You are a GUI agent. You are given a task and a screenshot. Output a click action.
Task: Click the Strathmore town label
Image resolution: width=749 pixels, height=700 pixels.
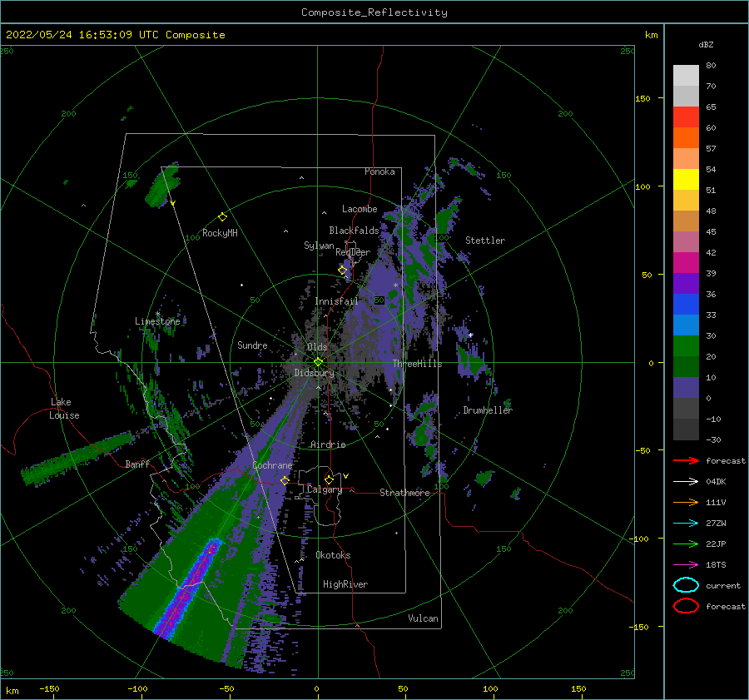(x=404, y=493)
